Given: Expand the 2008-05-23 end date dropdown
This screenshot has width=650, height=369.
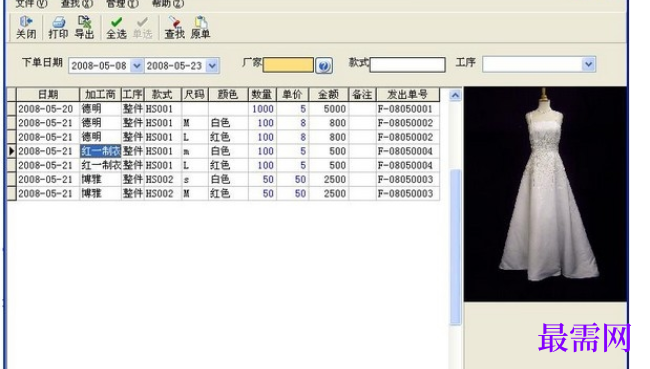Looking at the screenshot, I should click(212, 66).
